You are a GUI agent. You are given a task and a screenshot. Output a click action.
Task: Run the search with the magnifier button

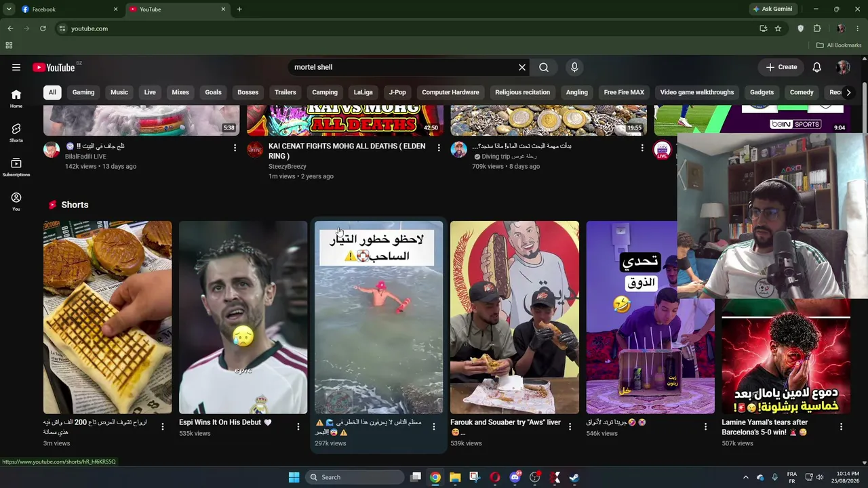544,67
